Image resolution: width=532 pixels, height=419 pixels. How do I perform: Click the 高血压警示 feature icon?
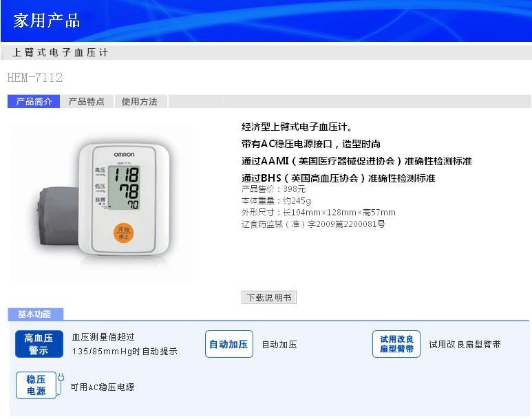(39, 344)
